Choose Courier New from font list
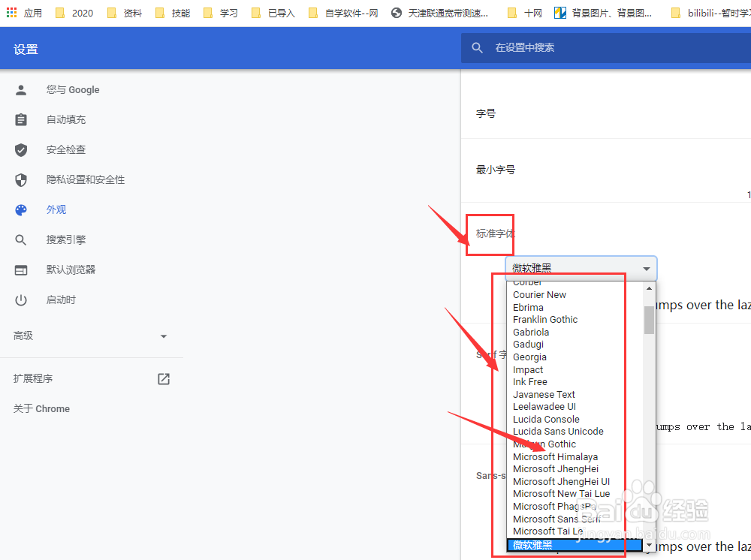751x560 pixels. pyautogui.click(x=575, y=295)
